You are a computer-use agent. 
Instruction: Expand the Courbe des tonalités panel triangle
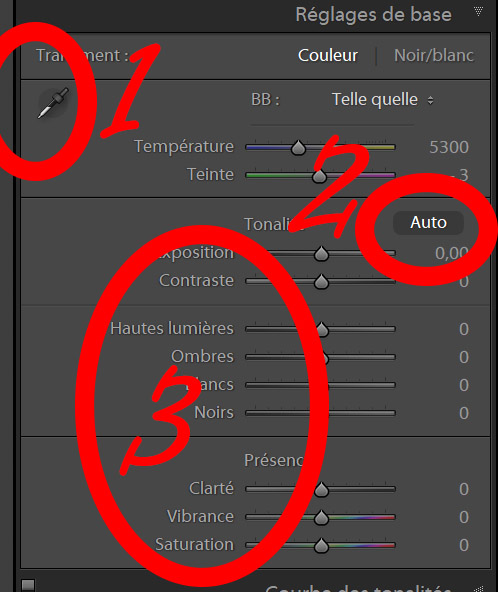(478, 589)
